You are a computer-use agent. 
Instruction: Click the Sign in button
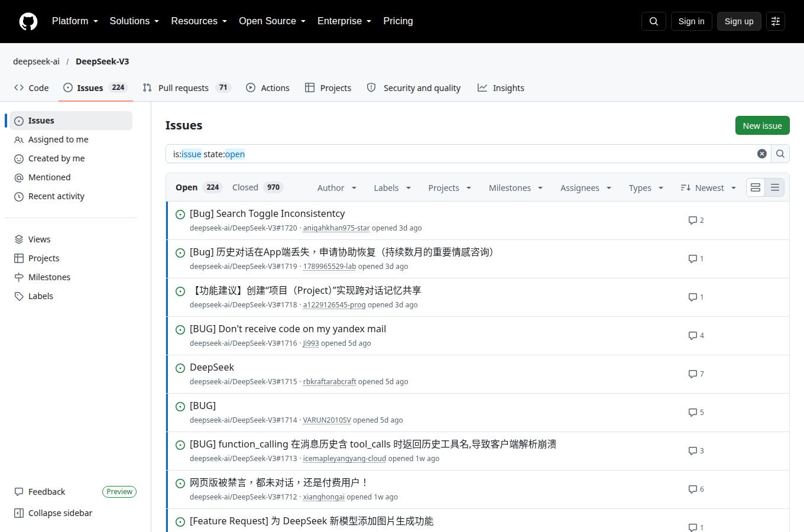(692, 21)
